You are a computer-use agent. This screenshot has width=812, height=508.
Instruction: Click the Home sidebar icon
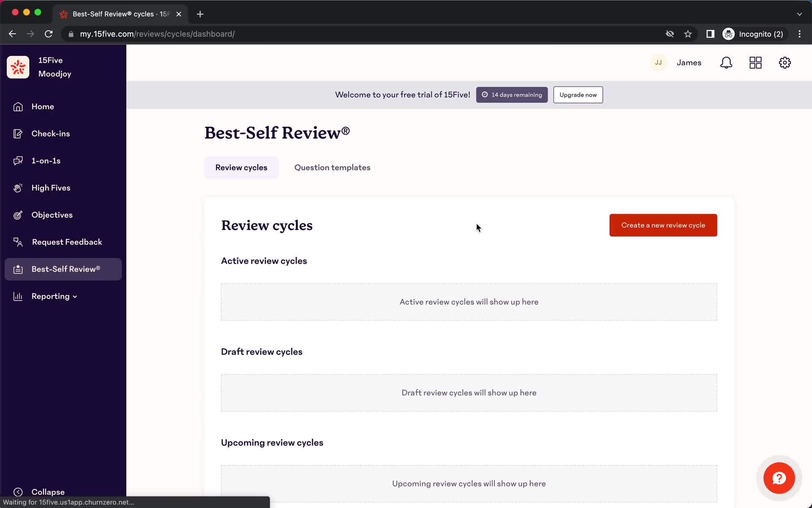point(17,106)
